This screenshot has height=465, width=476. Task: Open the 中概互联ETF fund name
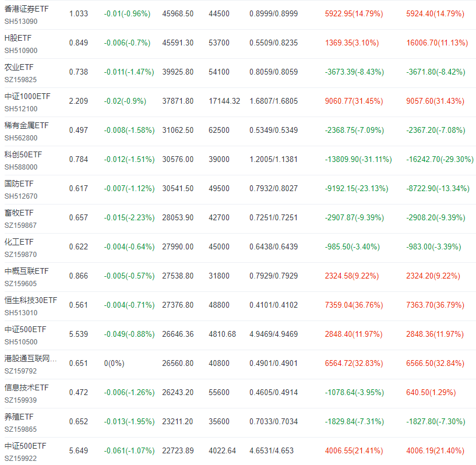pos(26,272)
